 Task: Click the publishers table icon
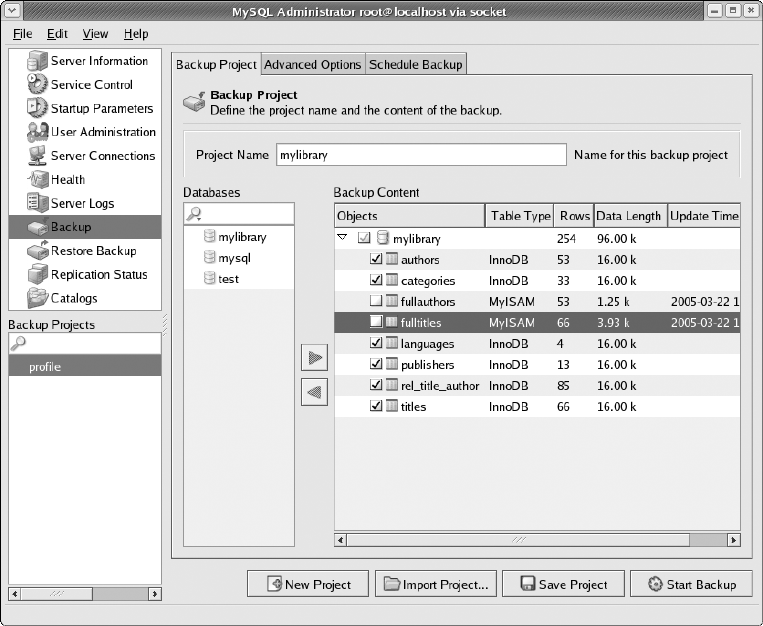coord(392,364)
